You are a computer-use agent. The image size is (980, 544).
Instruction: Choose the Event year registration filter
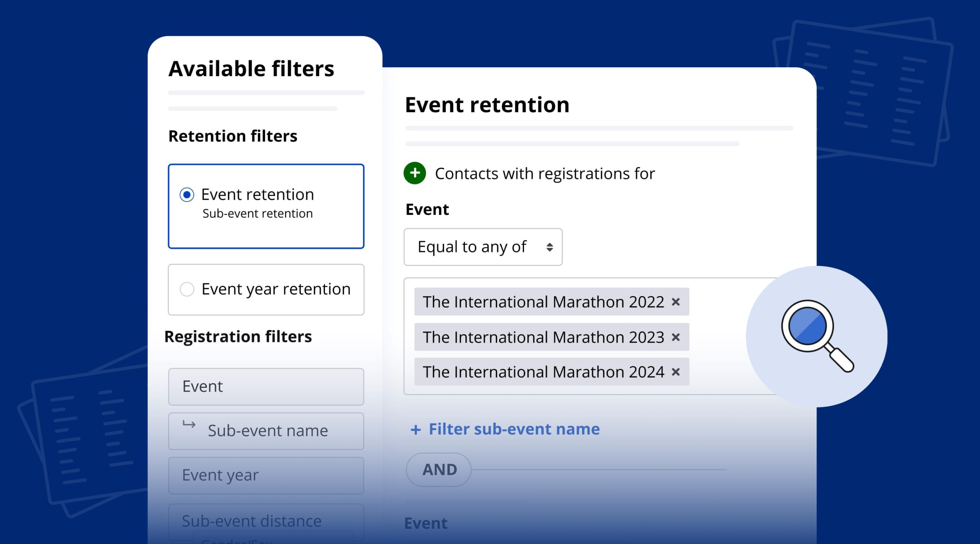[266, 476]
